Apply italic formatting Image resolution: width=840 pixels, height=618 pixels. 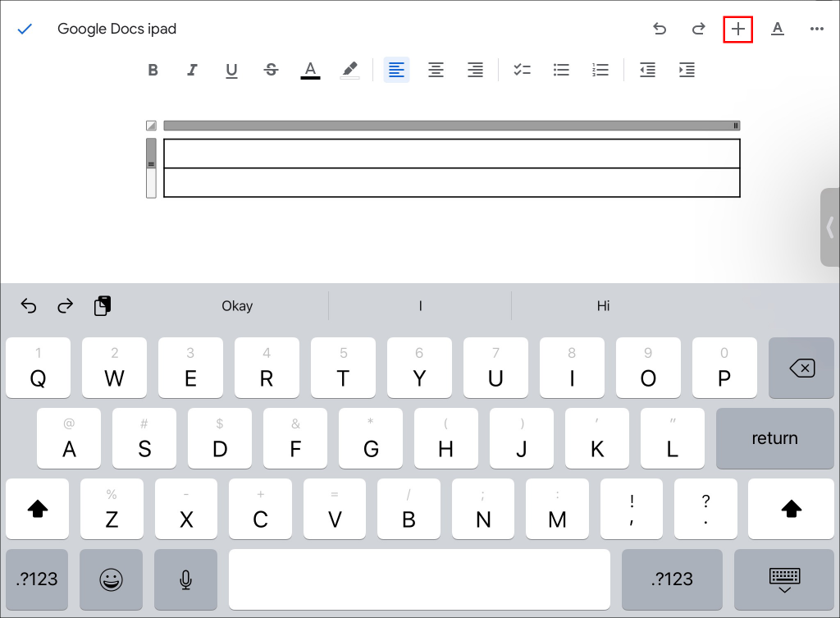(x=192, y=70)
